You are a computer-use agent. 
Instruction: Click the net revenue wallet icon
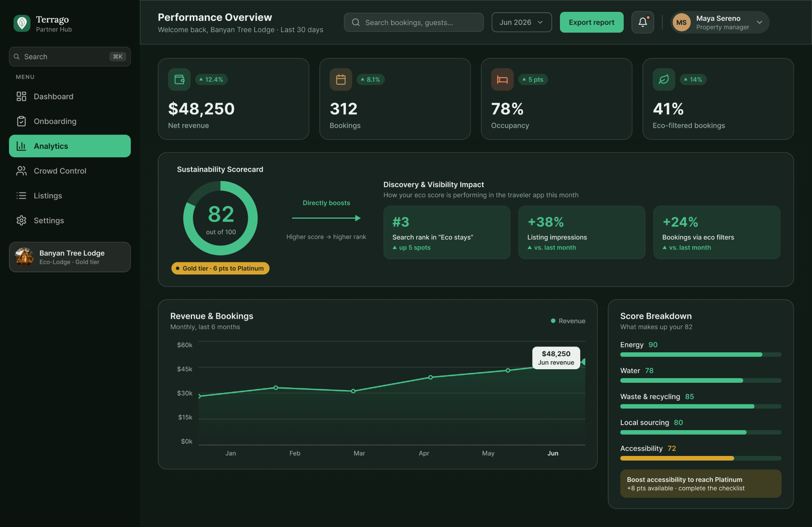tap(179, 80)
